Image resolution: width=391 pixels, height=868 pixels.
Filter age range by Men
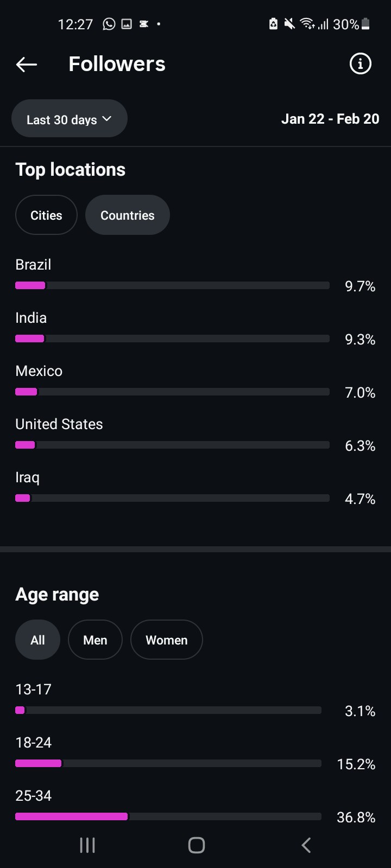(95, 640)
